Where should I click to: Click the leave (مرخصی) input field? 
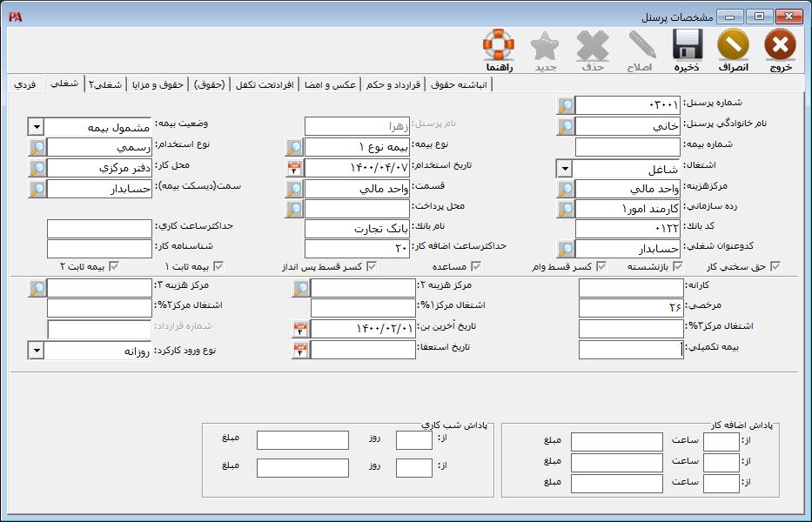tap(630, 308)
